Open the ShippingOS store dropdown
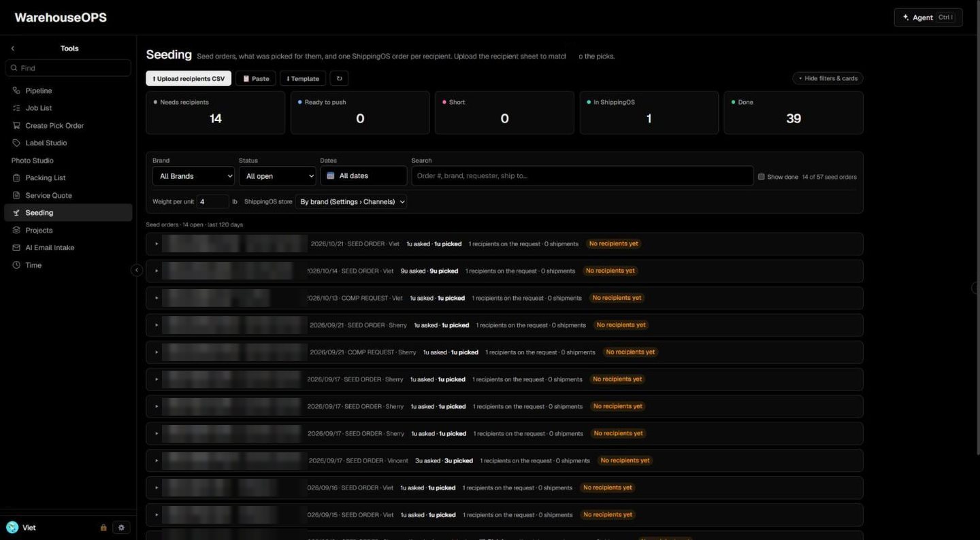This screenshot has width=980, height=540. coord(351,202)
